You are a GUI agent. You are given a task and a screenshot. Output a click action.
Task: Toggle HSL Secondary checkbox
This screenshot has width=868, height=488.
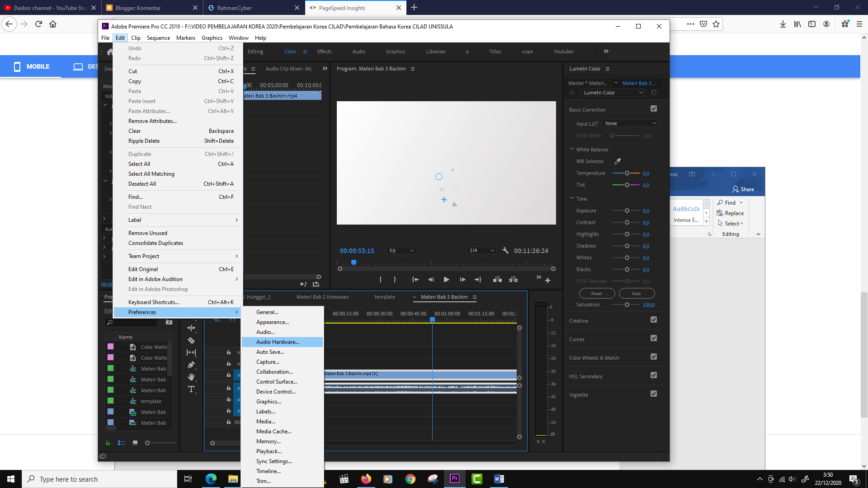654,375
